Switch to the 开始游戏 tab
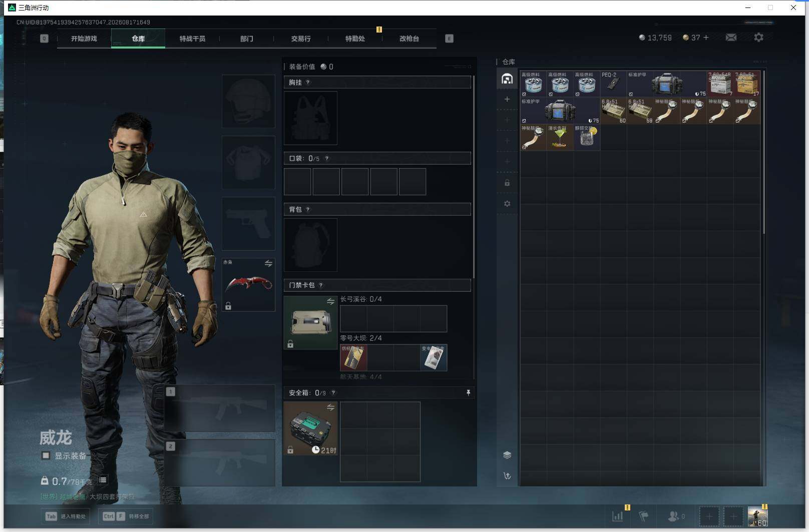Screen dimensions: 809x532 [84, 39]
